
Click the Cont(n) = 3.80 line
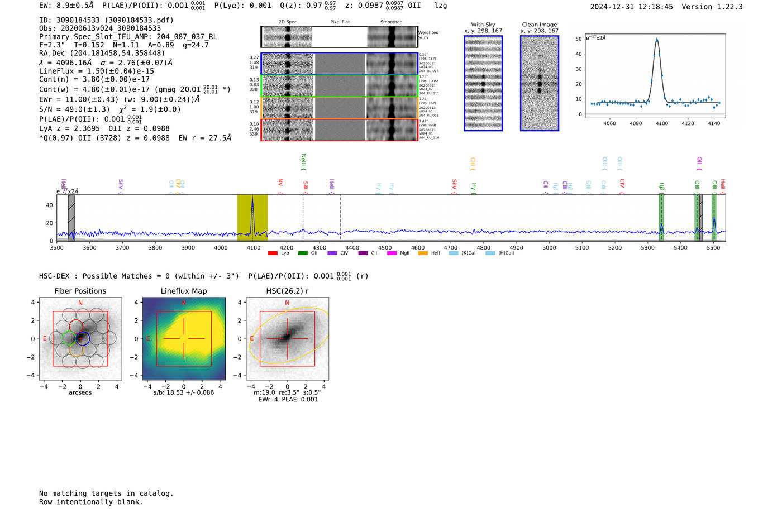click(94, 79)
